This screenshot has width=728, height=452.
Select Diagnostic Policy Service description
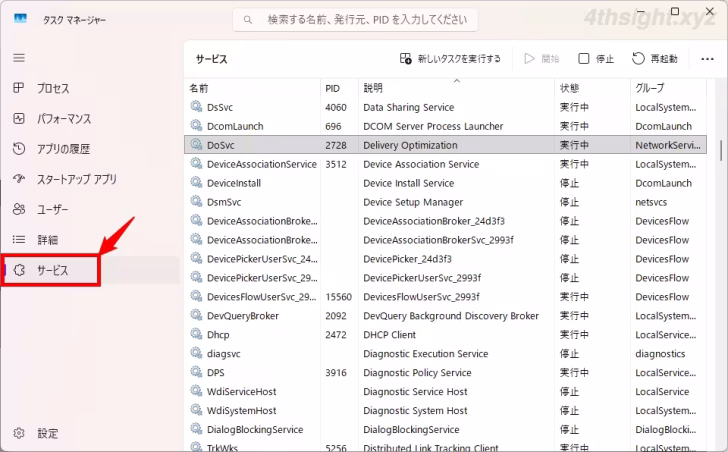pos(417,373)
